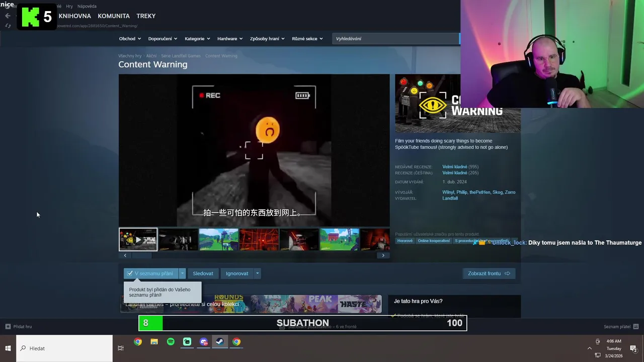Open developer link Wilnyl
Screen dimensions: 644x362
pos(448,192)
